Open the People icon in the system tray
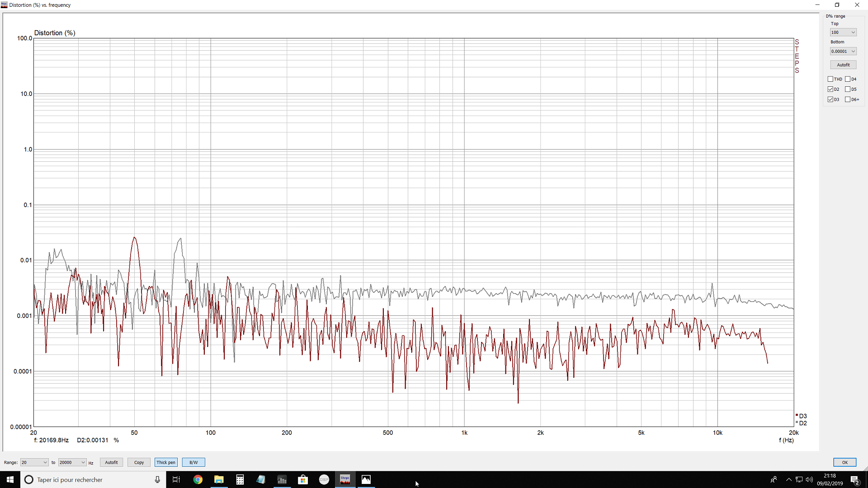 point(774,479)
